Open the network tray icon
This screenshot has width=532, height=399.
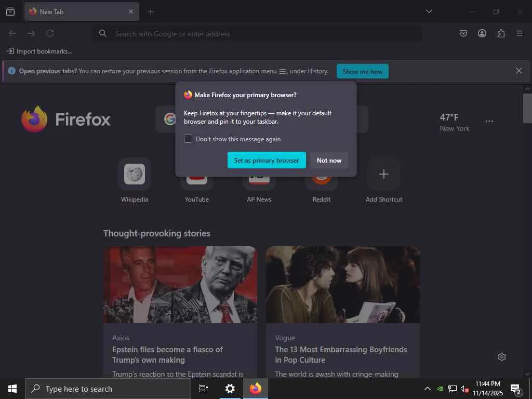pyautogui.click(x=453, y=389)
